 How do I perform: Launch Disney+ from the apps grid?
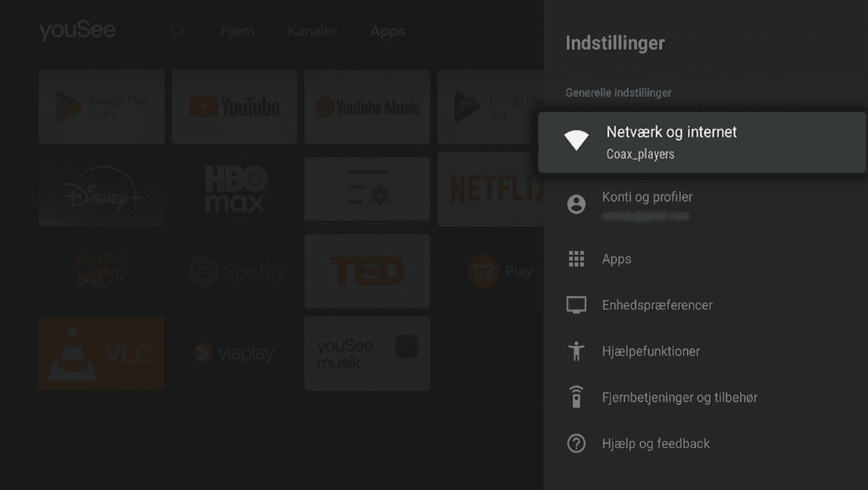(x=101, y=189)
